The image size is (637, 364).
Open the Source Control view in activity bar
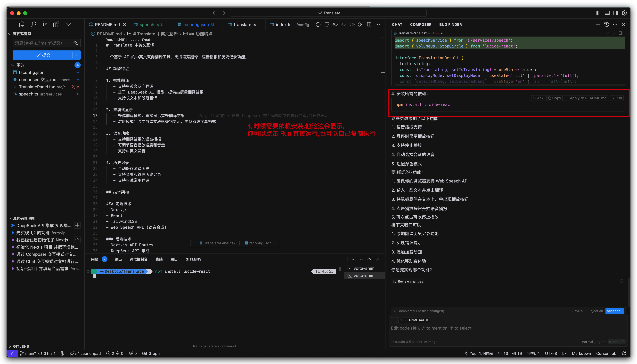[x=45, y=24]
